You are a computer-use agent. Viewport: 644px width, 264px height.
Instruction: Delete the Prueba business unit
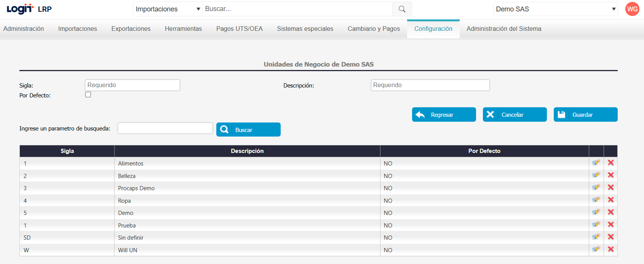[x=610, y=224]
